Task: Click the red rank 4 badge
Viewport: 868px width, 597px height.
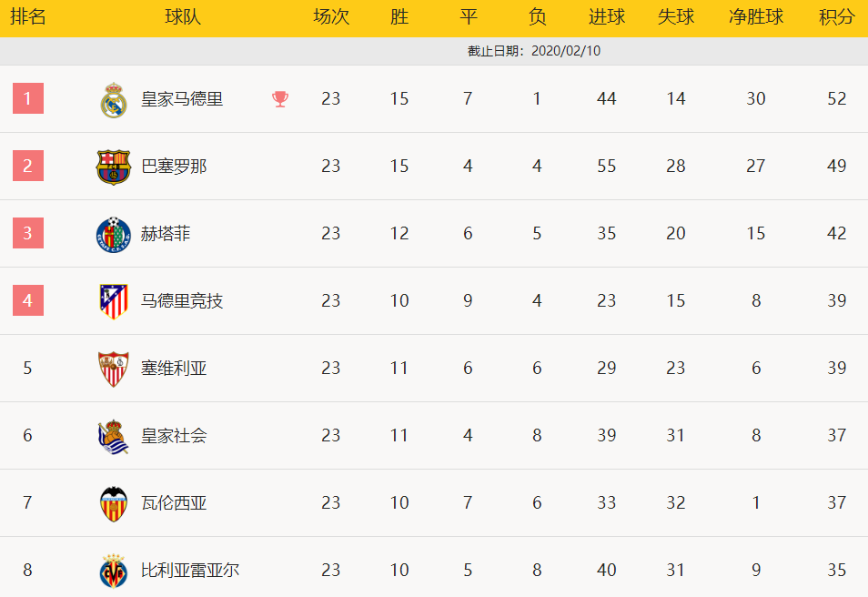Action: click(x=28, y=300)
